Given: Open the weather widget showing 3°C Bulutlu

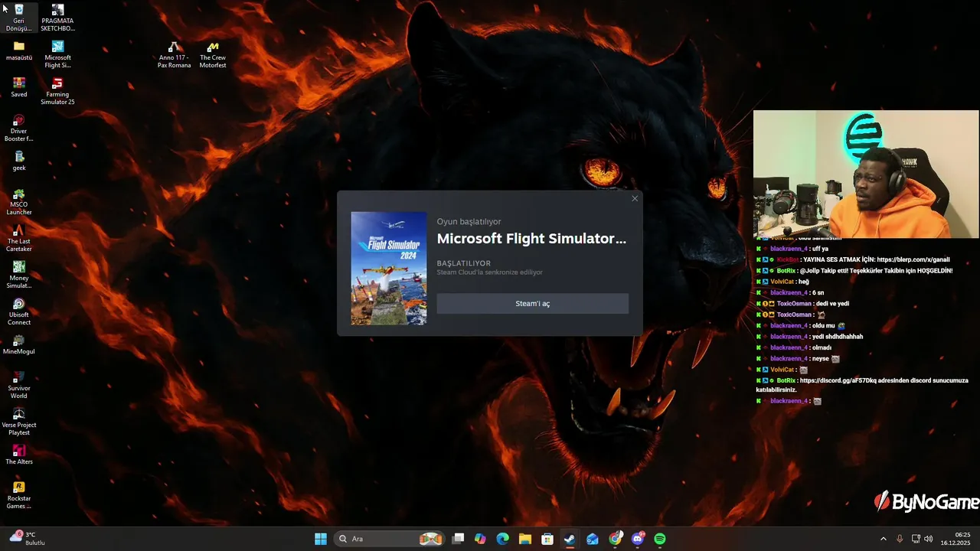Looking at the screenshot, I should (29, 539).
